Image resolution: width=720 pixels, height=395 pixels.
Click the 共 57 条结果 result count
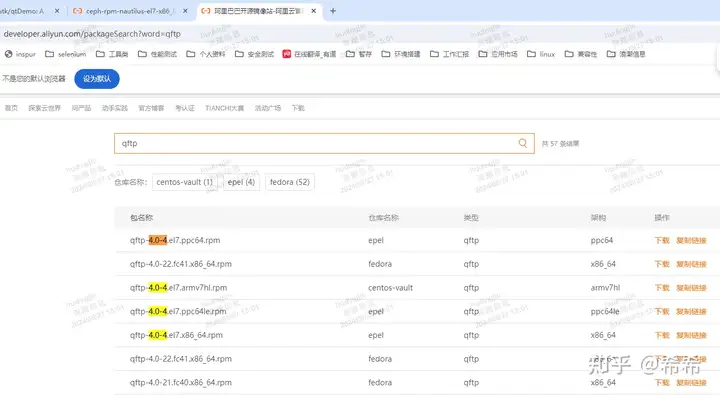pyautogui.click(x=560, y=144)
